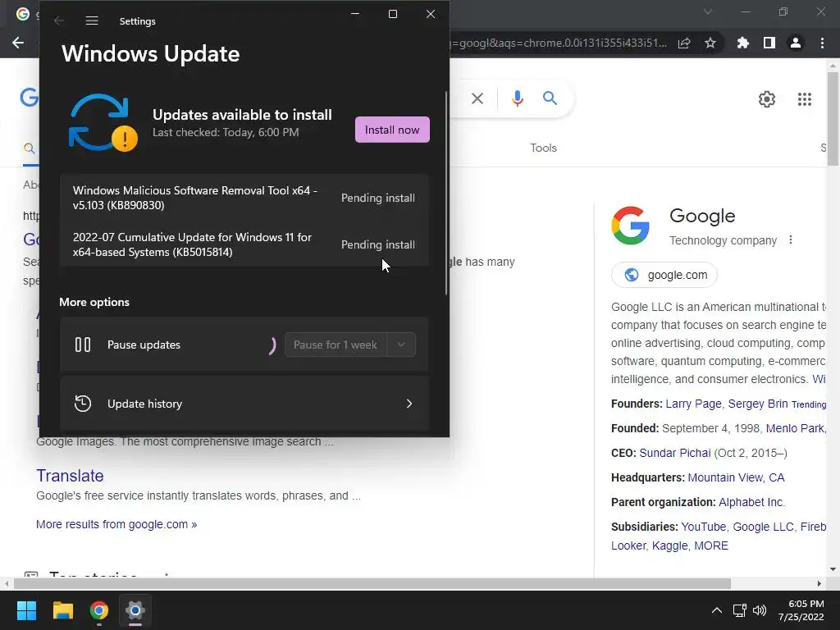This screenshot has height=630, width=840.
Task: Open Chrome Extensions puzzle icon
Action: pos(743,43)
